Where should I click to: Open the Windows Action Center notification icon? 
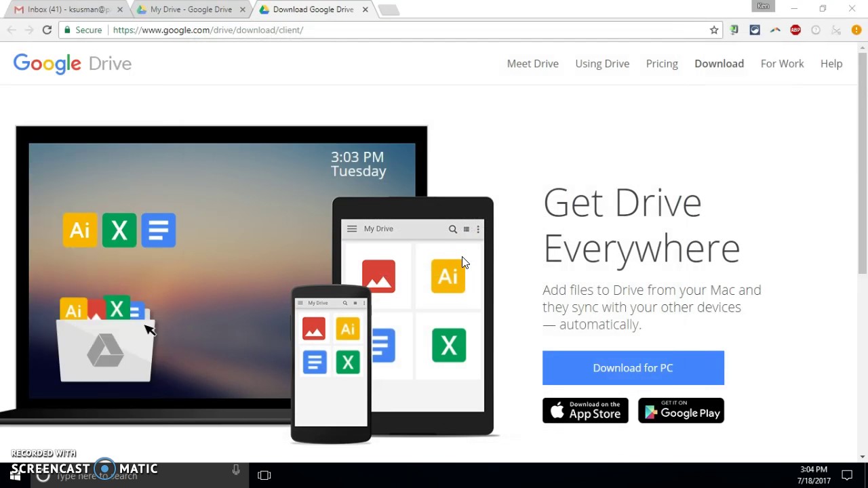[x=847, y=475]
